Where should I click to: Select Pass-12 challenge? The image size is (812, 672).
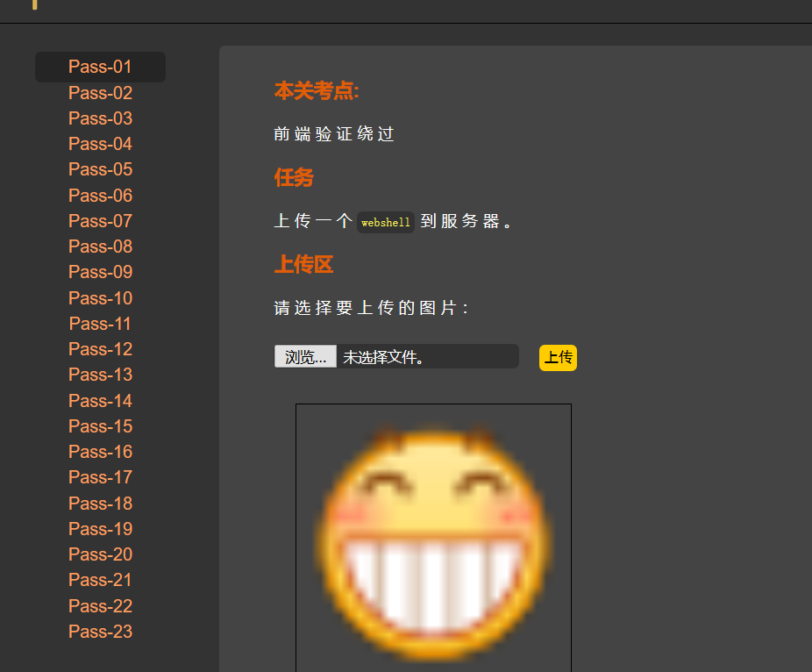100,348
